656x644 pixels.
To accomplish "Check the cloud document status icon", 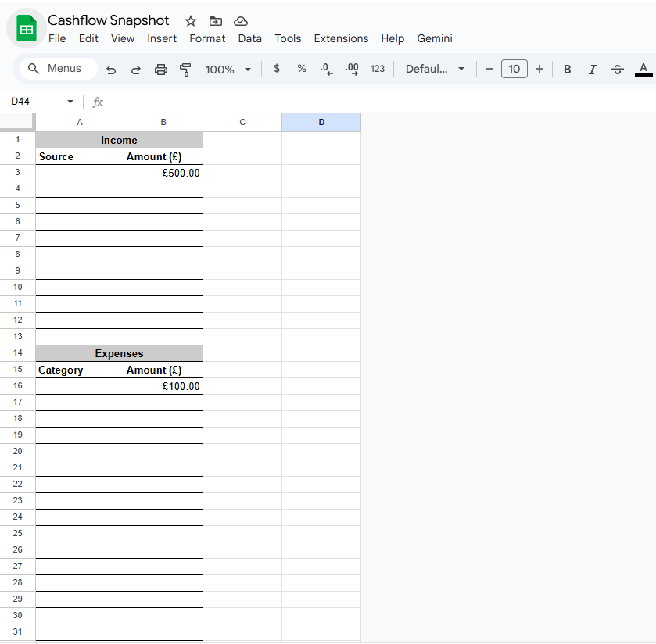I will [241, 21].
